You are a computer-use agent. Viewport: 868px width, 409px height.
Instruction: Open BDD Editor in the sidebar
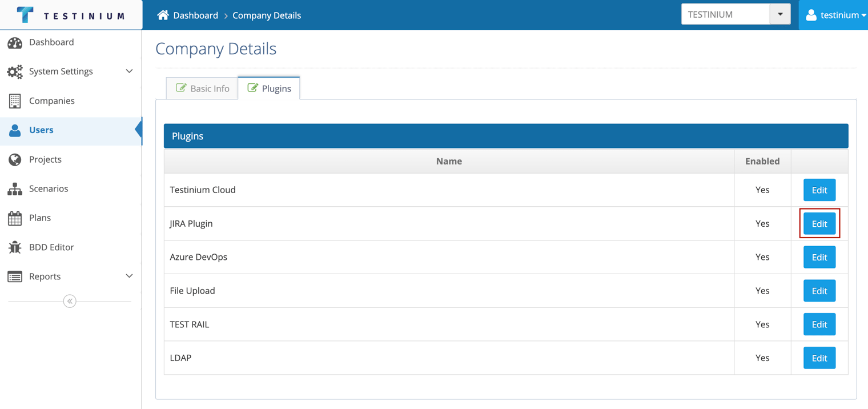coord(71,247)
